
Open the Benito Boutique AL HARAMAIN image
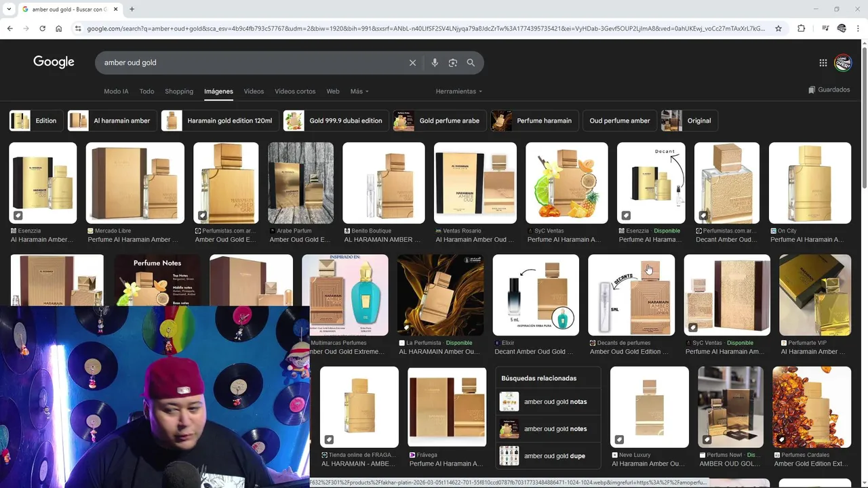click(384, 183)
